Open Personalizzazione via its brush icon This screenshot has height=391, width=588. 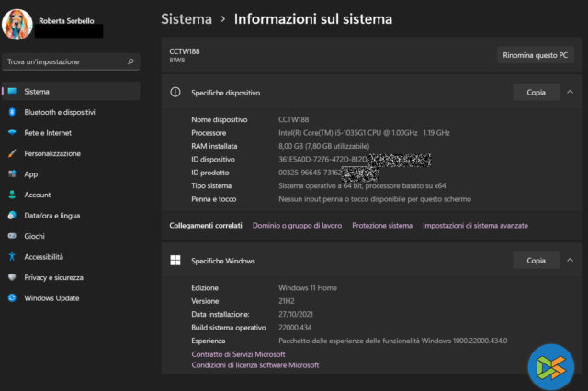[x=12, y=153]
